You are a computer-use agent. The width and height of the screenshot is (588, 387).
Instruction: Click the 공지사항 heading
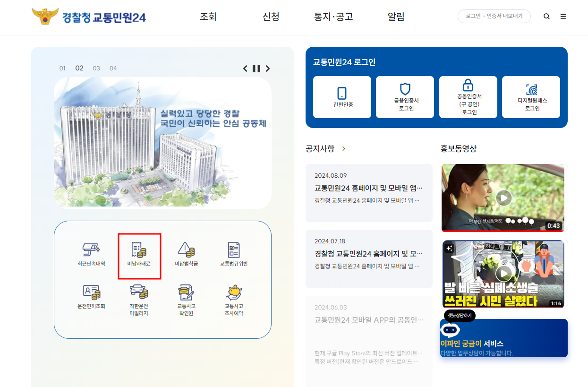pos(320,148)
